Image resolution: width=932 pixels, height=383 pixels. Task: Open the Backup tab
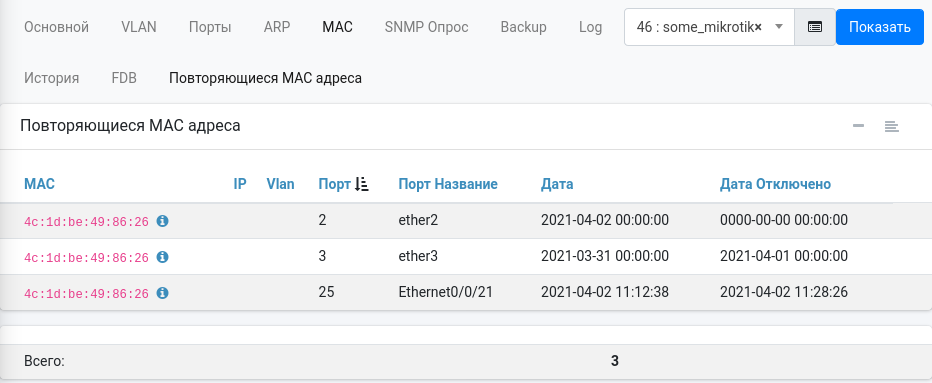pos(523,27)
